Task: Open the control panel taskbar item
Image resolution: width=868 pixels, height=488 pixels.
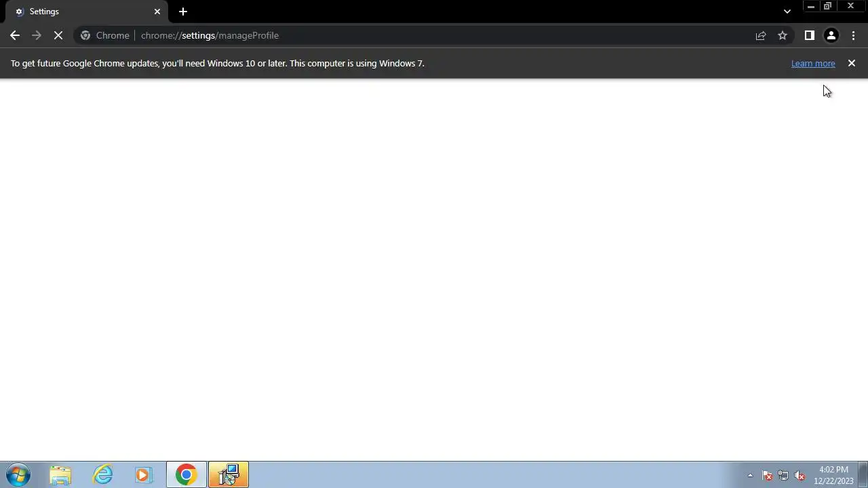Action: pyautogui.click(x=229, y=474)
